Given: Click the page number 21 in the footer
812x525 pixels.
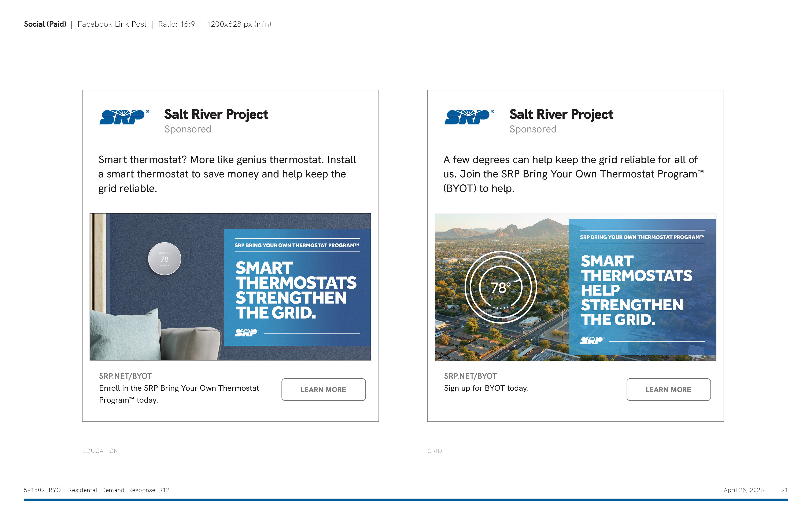Looking at the screenshot, I should click(x=784, y=490).
